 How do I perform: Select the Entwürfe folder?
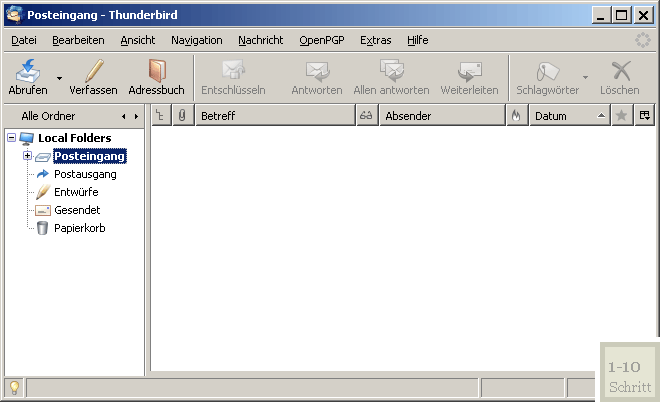pos(76,192)
